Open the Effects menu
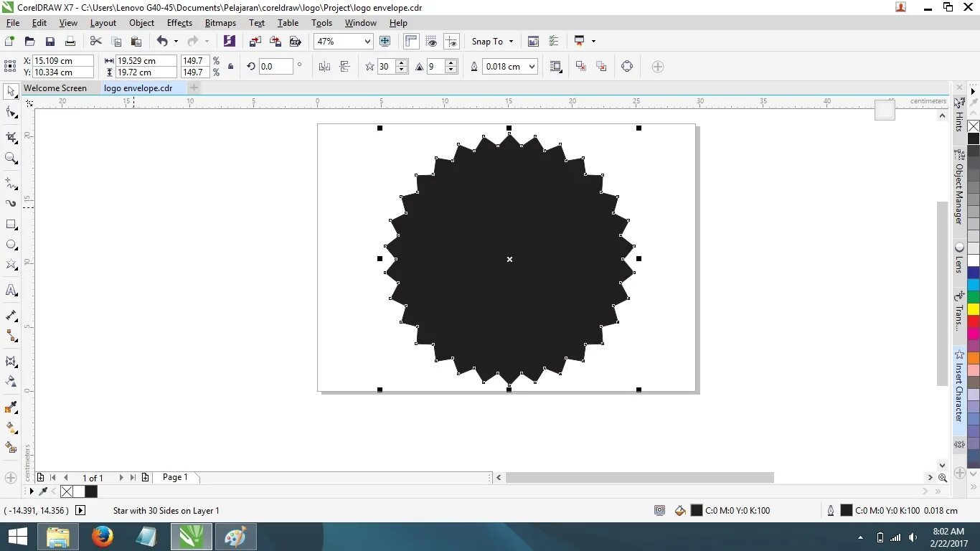 tap(179, 23)
